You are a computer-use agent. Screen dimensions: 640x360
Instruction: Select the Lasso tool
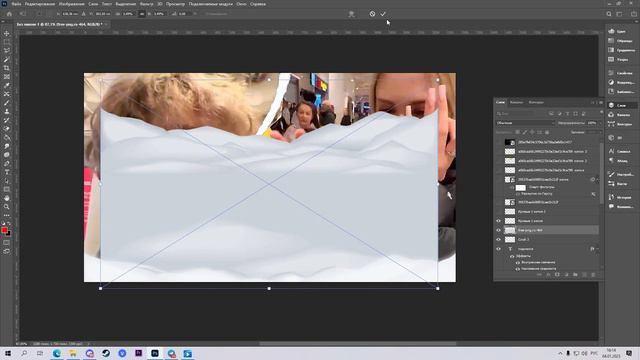pyautogui.click(x=7, y=50)
